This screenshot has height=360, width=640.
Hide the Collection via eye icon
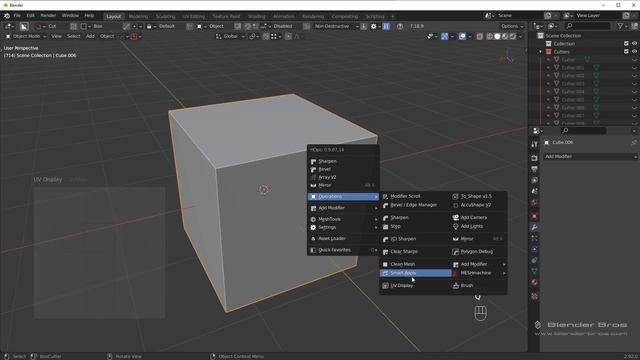pyautogui.click(x=634, y=44)
